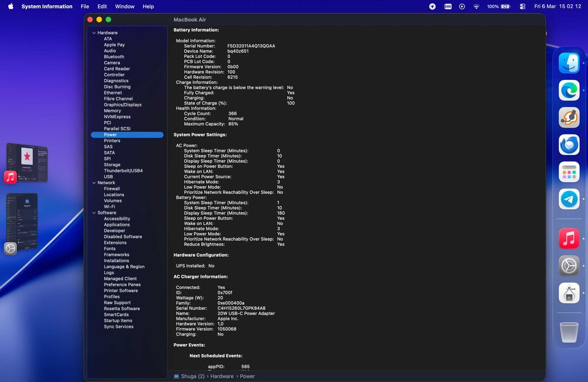Open Launchpad apps grid in Dock
This screenshot has height=382, width=588.
(569, 172)
